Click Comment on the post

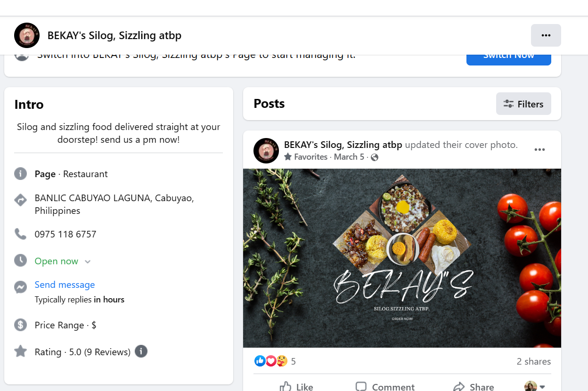tap(385, 387)
